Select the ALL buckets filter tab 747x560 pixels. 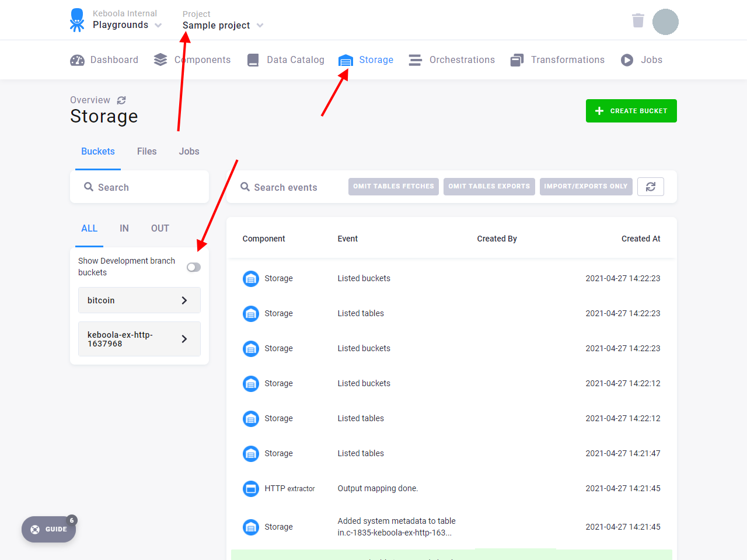click(x=89, y=229)
